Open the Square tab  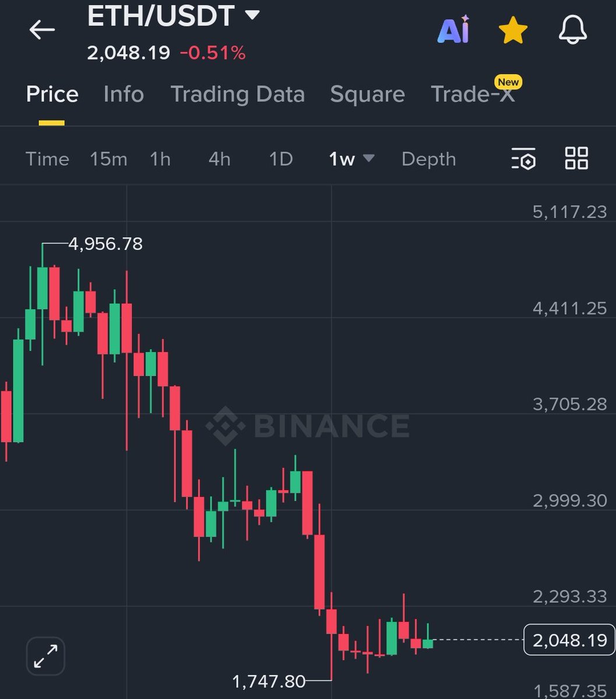coord(367,94)
